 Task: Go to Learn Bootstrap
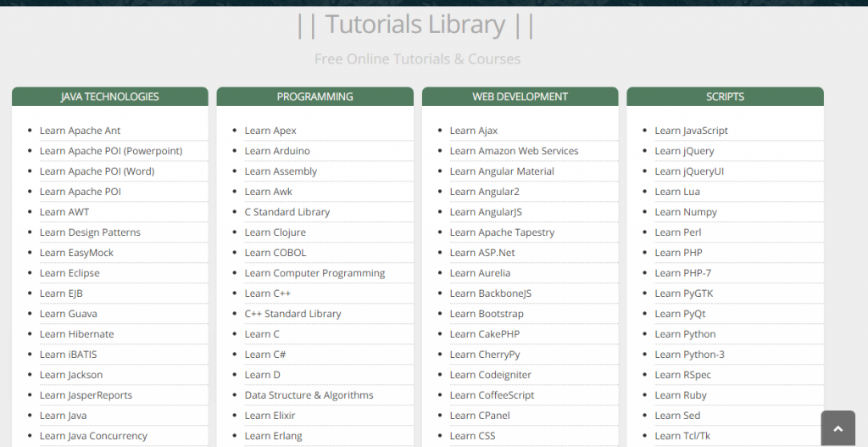487,314
